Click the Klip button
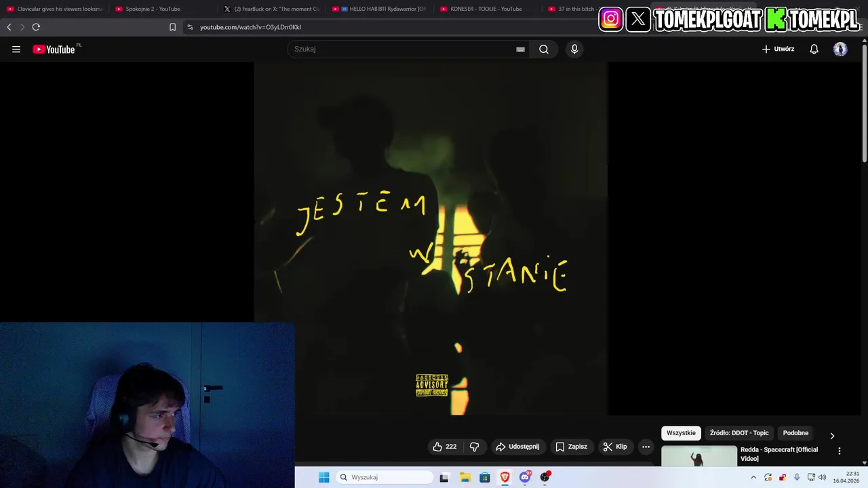This screenshot has height=488, width=868. (615, 447)
